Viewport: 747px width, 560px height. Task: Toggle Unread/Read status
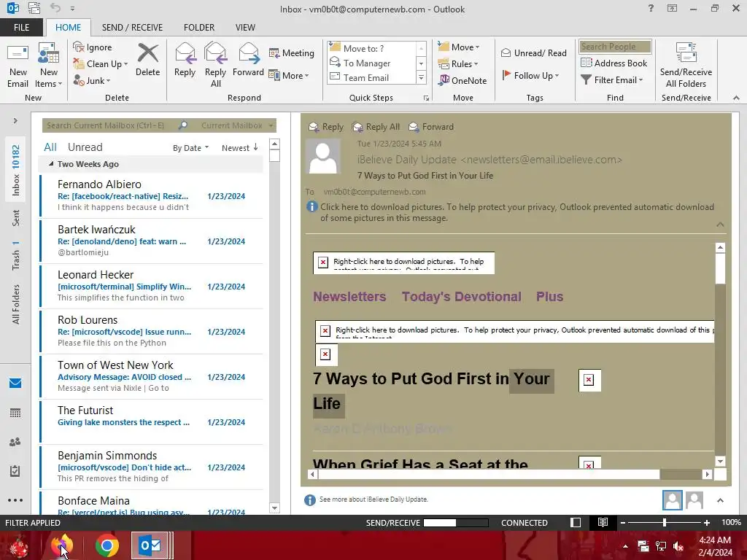(533, 52)
